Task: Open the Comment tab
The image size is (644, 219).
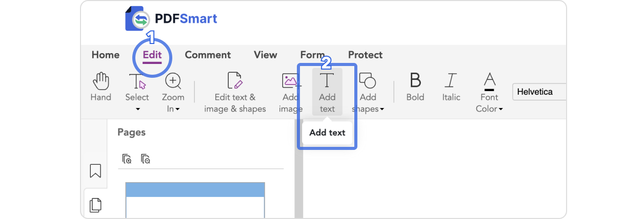Action: point(208,55)
